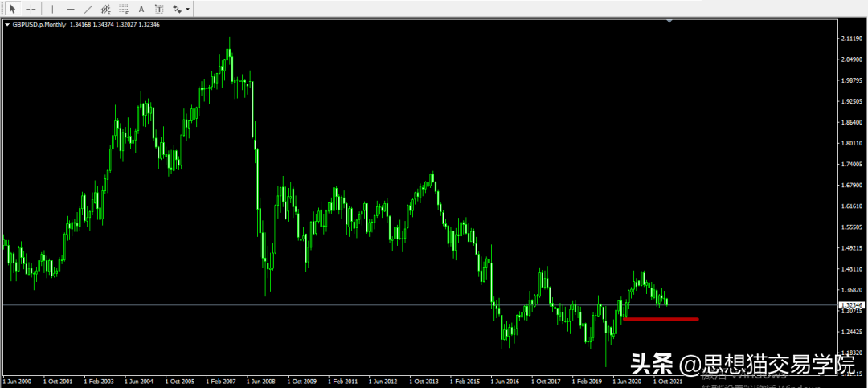Select the text (A) tool

(141, 9)
